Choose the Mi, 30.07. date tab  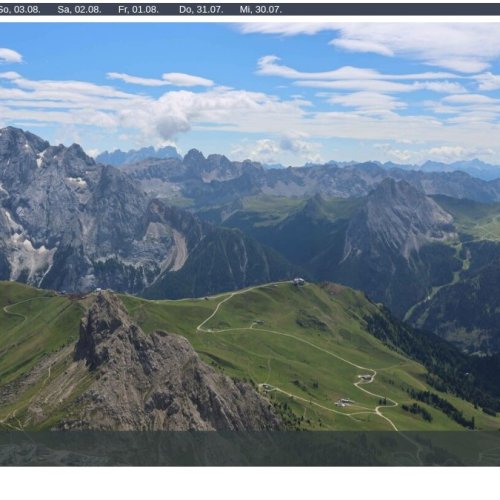click(x=260, y=10)
